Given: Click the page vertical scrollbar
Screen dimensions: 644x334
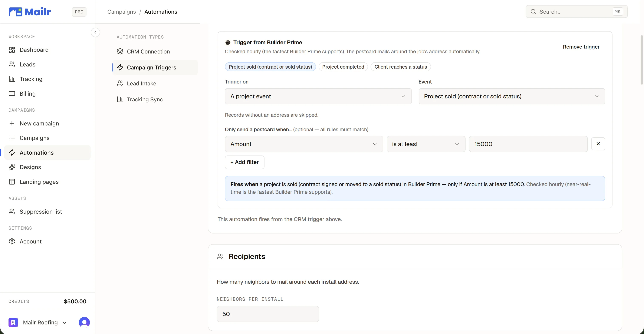Looking at the screenshot, I should [641, 60].
